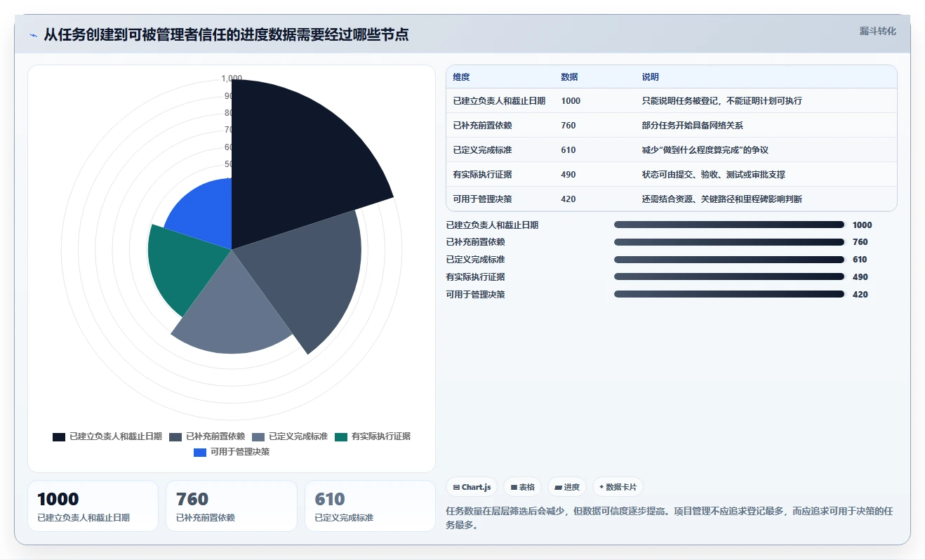Click the Chart.js tag icon
The height and width of the screenshot is (560, 925).
click(456, 487)
